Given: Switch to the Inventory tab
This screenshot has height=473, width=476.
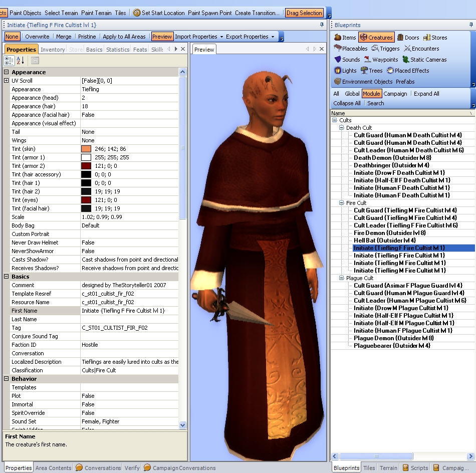Looking at the screenshot, I should point(53,50).
